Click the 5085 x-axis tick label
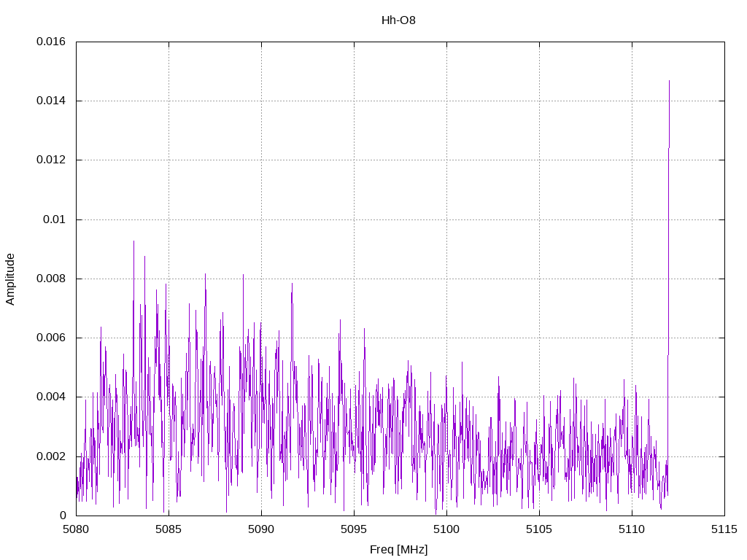747x560 pixels. point(169,529)
